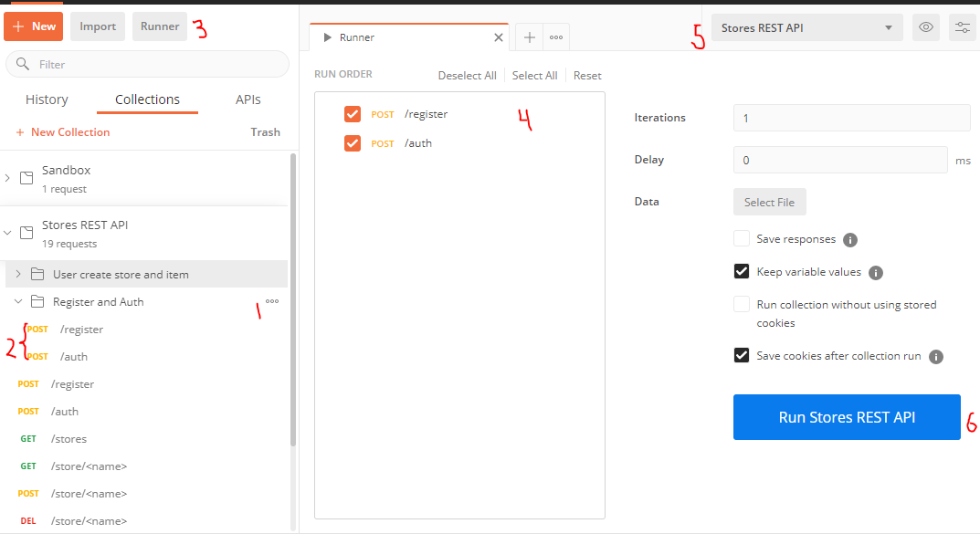Open the Register and Auth folder options menu

[x=272, y=301]
